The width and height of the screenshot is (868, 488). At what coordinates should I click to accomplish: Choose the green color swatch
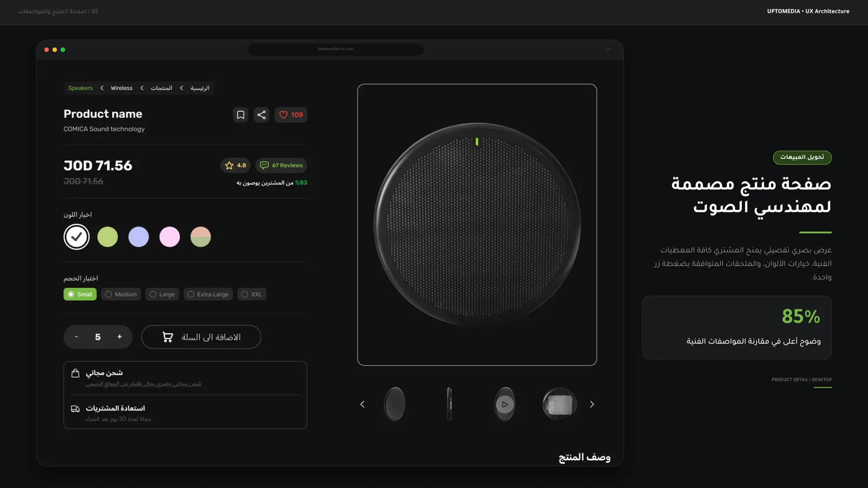(107, 237)
